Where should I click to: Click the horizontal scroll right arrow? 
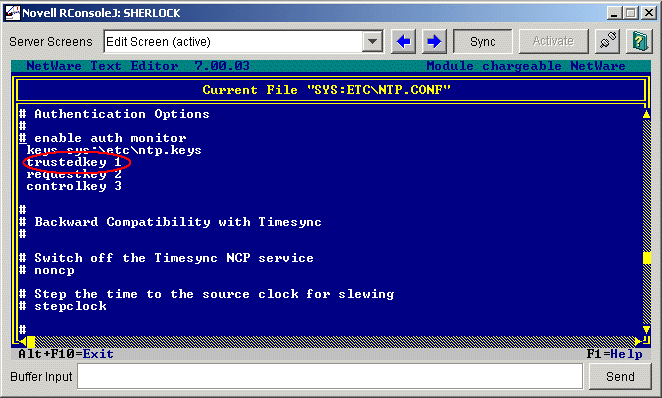point(638,341)
